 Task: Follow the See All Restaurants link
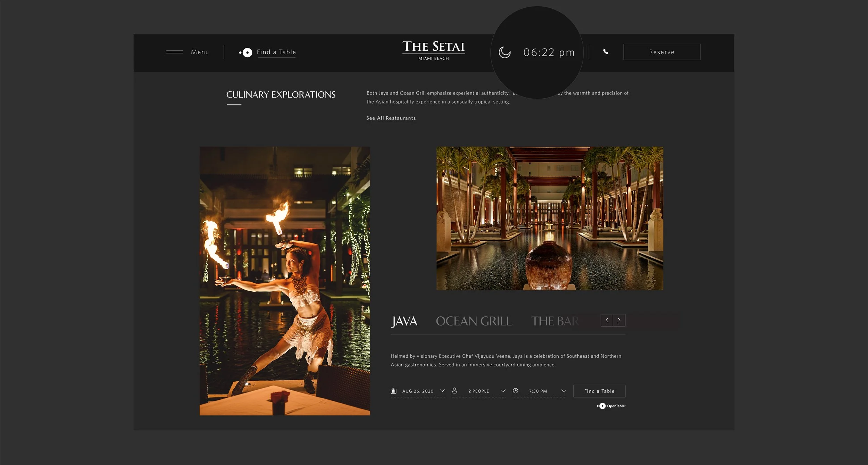click(x=391, y=118)
